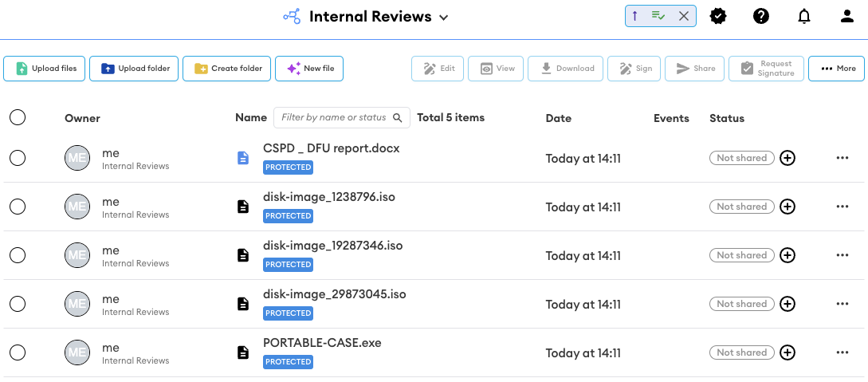Click plus share icon for disk-image_29873045.iso
The width and height of the screenshot is (868, 382).
pyautogui.click(x=787, y=305)
